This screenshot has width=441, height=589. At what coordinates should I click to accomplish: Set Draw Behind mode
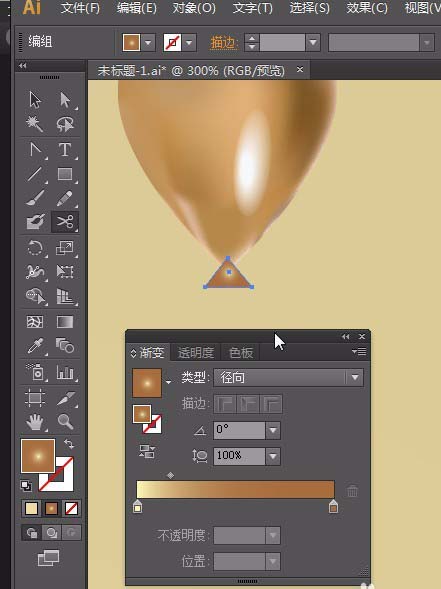[51, 532]
